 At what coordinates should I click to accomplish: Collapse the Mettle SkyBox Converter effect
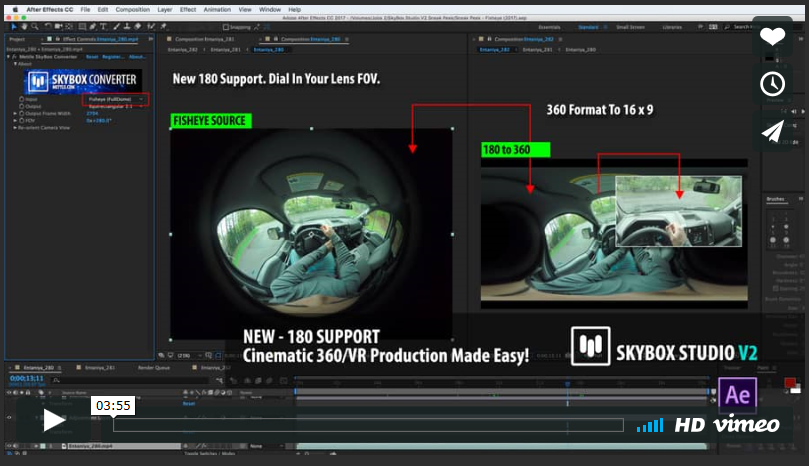[x=8, y=57]
